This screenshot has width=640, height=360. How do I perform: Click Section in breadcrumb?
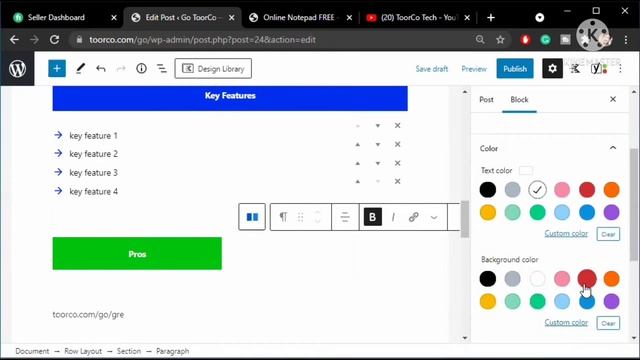(x=129, y=351)
